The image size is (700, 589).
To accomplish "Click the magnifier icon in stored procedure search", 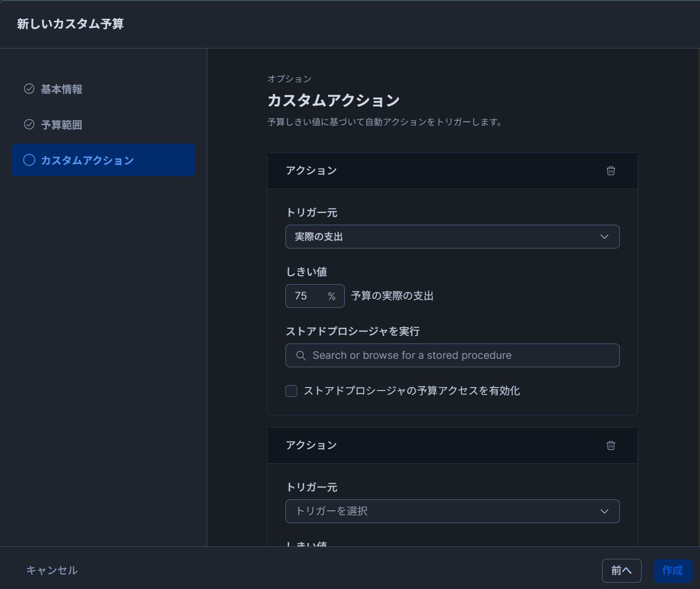I will click(301, 355).
